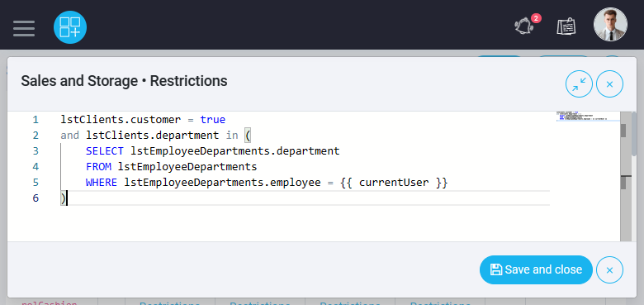Image resolution: width=644 pixels, height=305 pixels.
Task: Collapse the dialog with shrink-arrows icon
Action: point(579,84)
